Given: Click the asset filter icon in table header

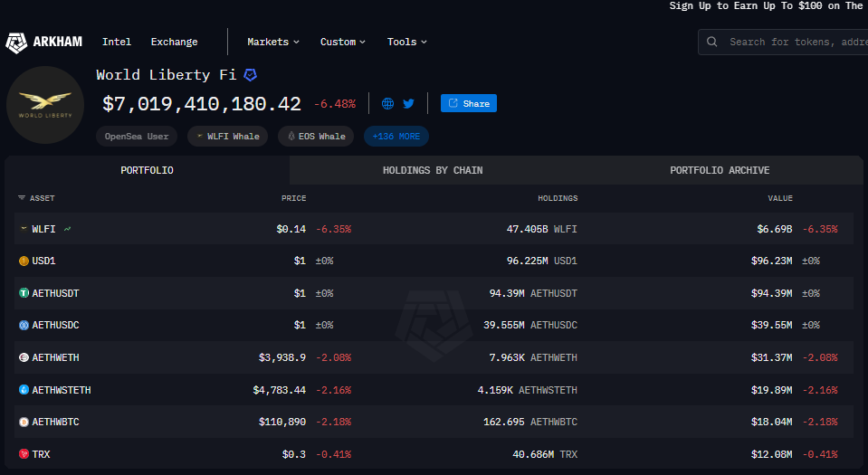Looking at the screenshot, I should [x=22, y=198].
